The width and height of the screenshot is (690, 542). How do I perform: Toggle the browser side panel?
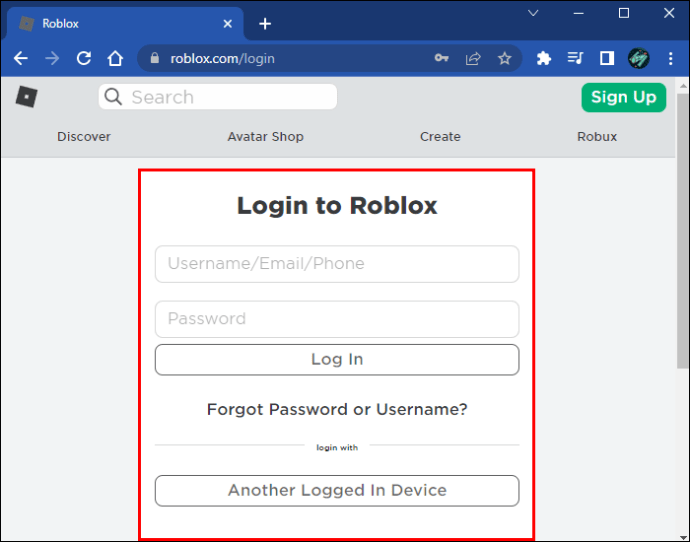[x=607, y=58]
